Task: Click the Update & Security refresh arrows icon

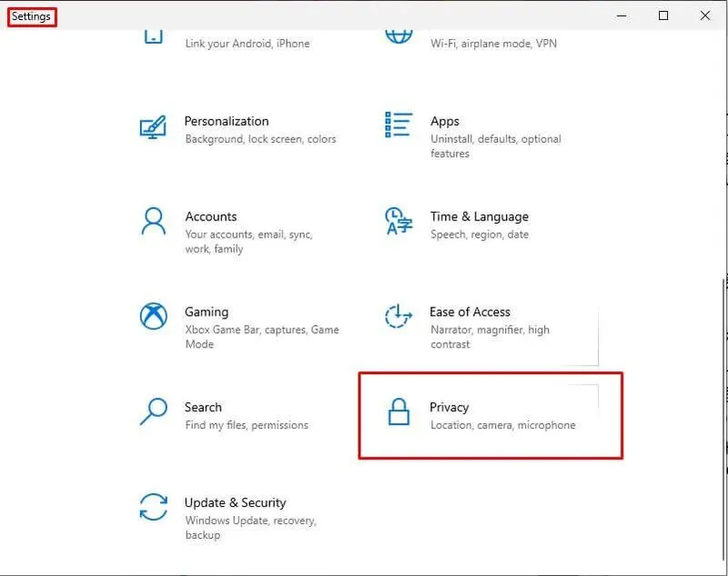Action: click(154, 507)
